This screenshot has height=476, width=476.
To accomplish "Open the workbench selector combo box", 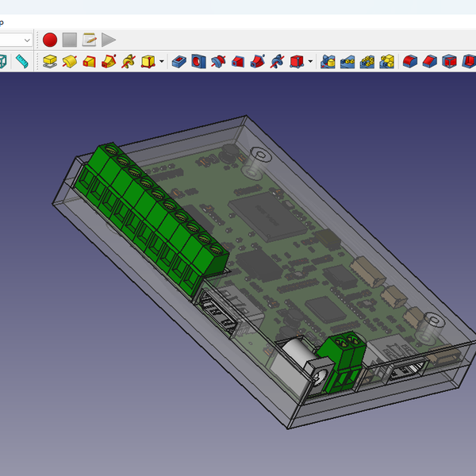I will click(x=16, y=39).
